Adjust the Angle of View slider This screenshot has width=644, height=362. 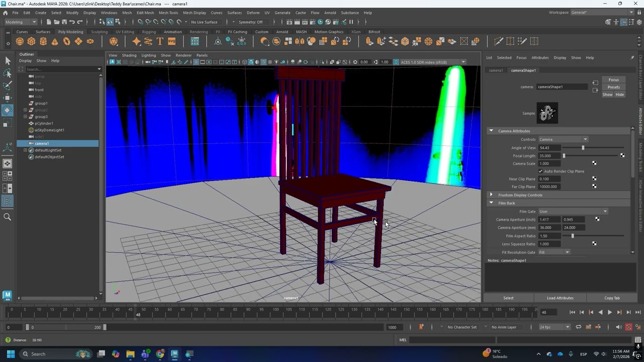583,148
